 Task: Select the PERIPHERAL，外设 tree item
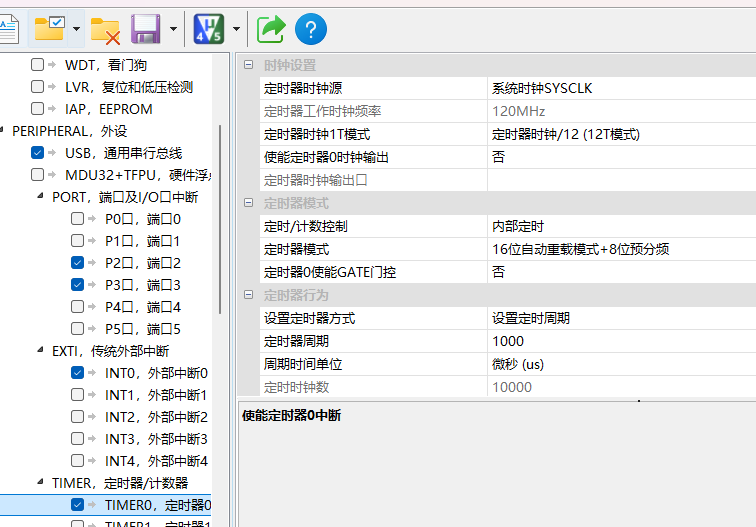[69, 131]
